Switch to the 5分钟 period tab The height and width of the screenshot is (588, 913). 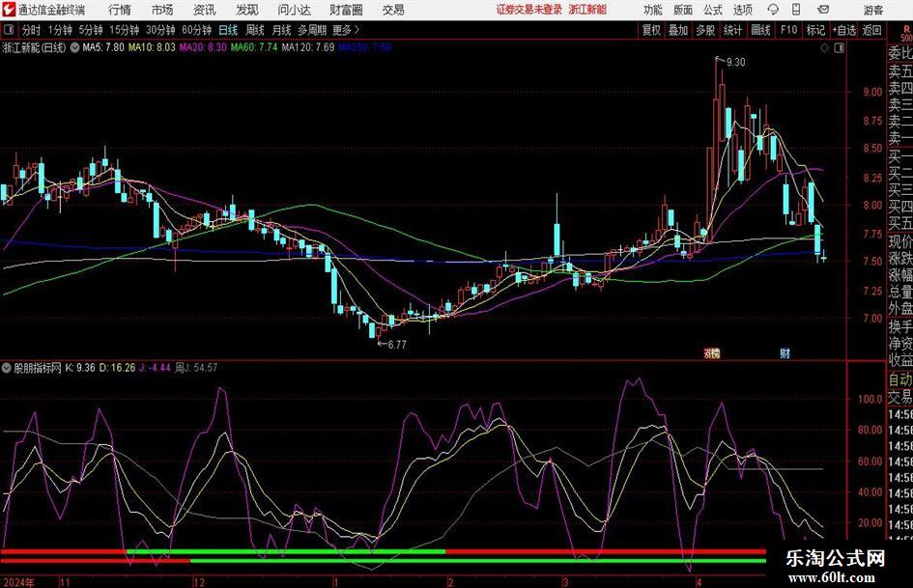coord(91,30)
